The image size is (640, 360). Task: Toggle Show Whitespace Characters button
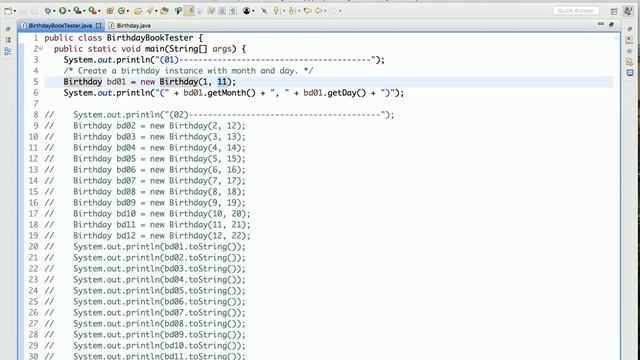pos(233,11)
